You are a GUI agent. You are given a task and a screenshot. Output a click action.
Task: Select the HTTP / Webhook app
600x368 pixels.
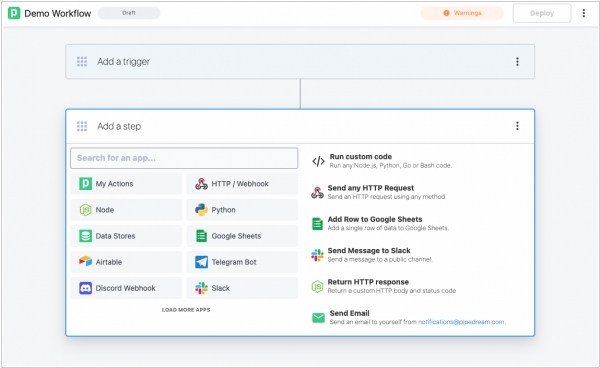pyautogui.click(x=242, y=184)
